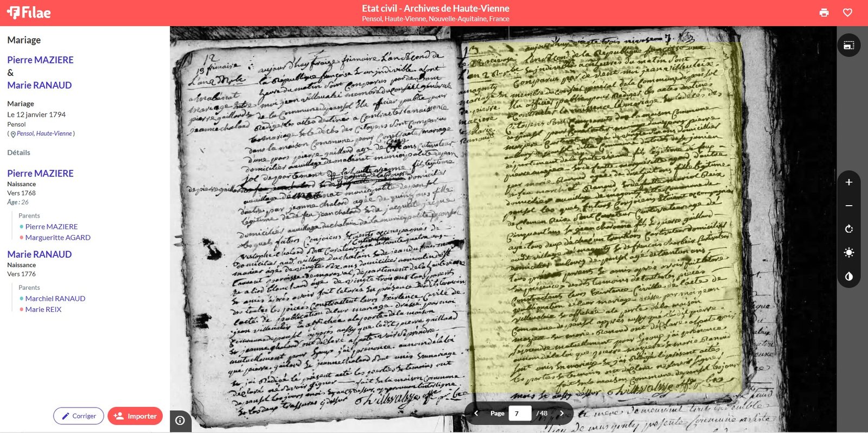Select parent Marchiel RANAUD
Viewport: 868px width, 433px height.
(x=55, y=298)
